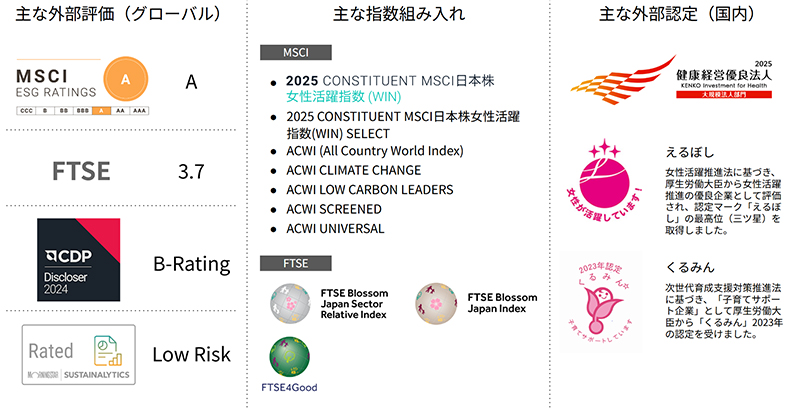The width and height of the screenshot is (800, 410).
Task: Click the B-Rating label next to CDP
Action: [x=192, y=264]
